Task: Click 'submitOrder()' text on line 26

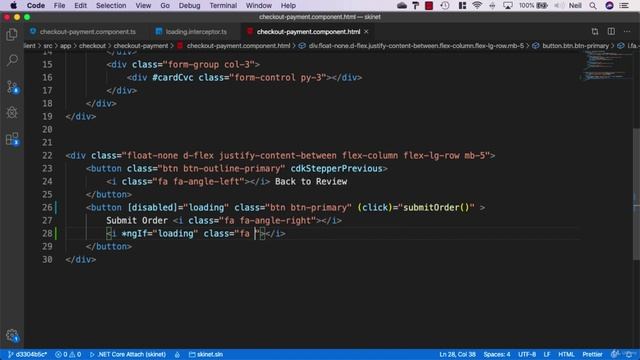Action: [436, 207]
